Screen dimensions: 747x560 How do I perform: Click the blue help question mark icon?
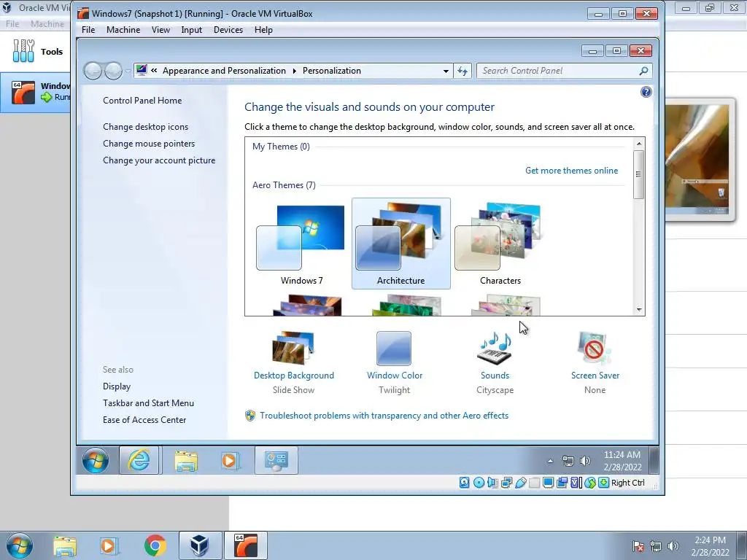pyautogui.click(x=646, y=92)
